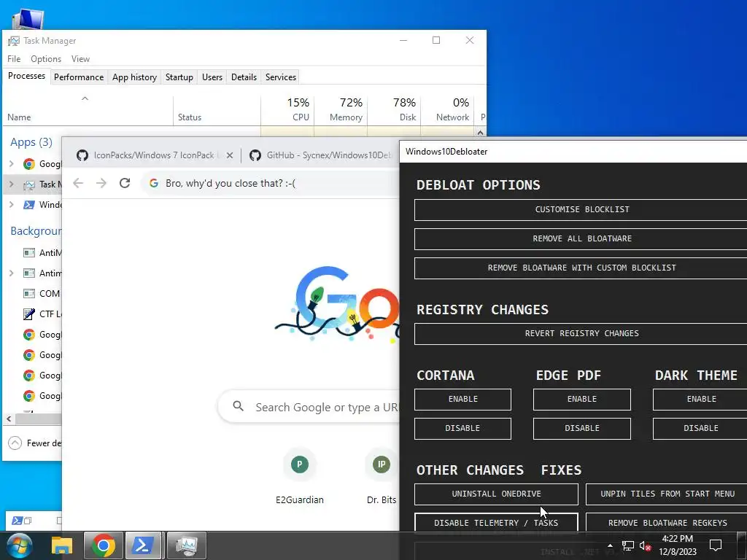Open Task Manager File menu

14,59
